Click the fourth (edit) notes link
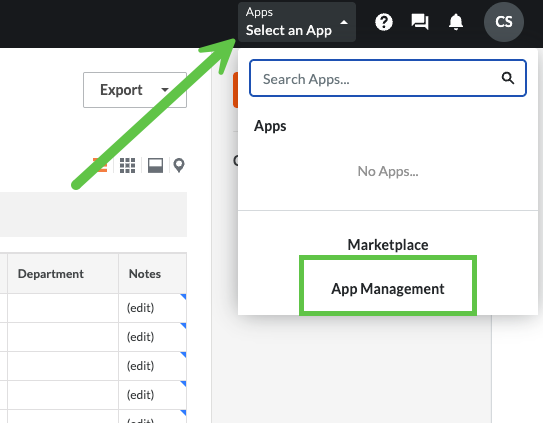 140,395
